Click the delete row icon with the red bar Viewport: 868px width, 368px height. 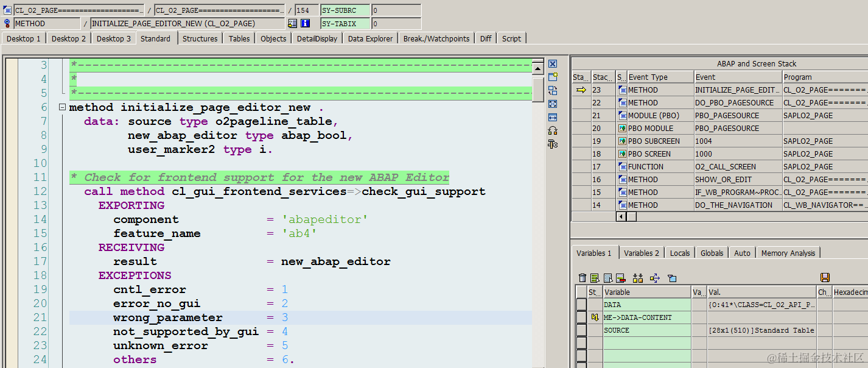(x=620, y=278)
